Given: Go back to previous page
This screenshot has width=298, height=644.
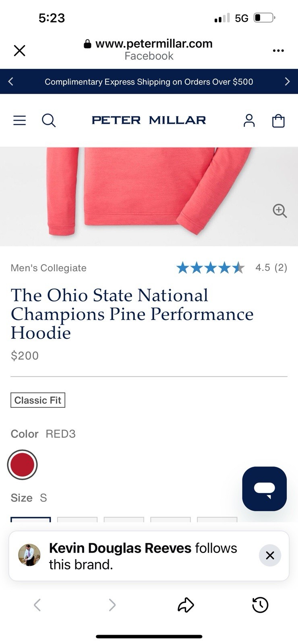Looking at the screenshot, I should tap(37, 605).
